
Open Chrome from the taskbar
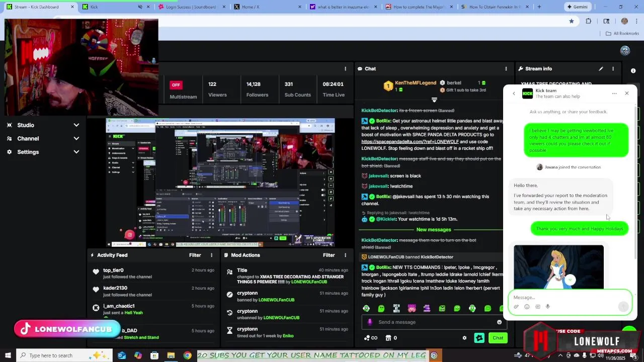(x=187, y=355)
